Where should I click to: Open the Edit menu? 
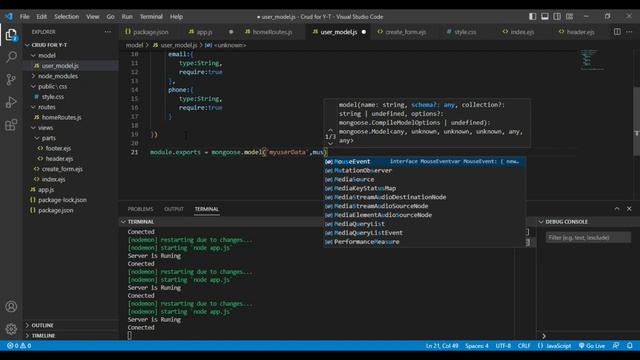42,17
